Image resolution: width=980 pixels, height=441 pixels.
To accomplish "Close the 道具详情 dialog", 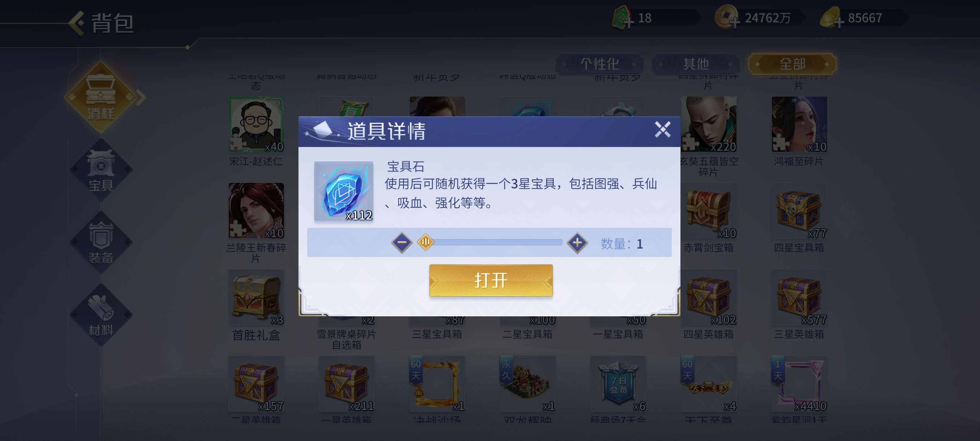I will [x=662, y=130].
